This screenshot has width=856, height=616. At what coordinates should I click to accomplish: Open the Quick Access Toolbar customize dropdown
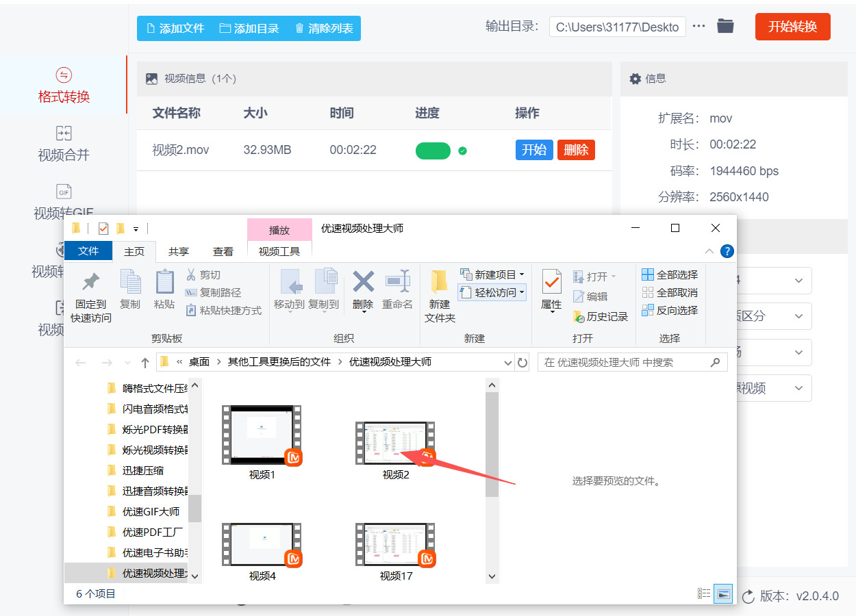pos(136,229)
